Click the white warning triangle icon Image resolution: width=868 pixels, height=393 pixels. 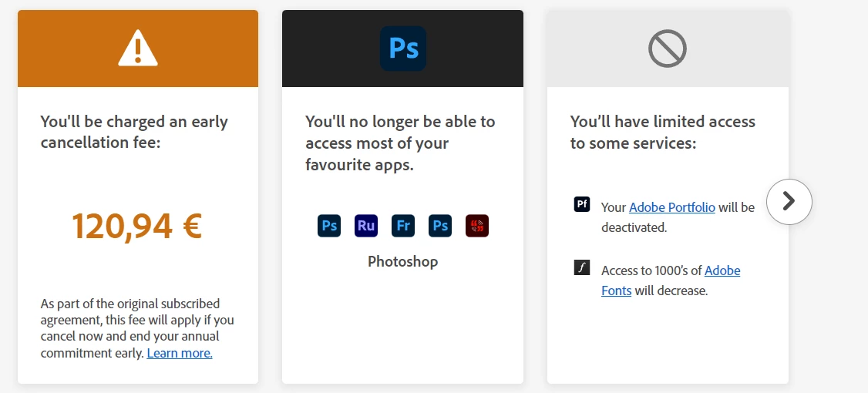point(138,48)
